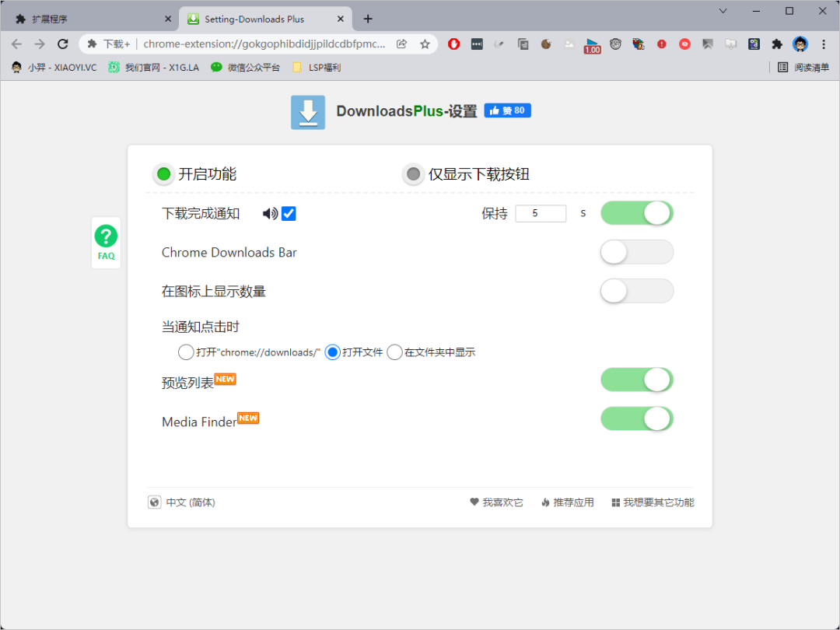Click the green FAQ help icon
840x630 pixels.
(x=106, y=236)
